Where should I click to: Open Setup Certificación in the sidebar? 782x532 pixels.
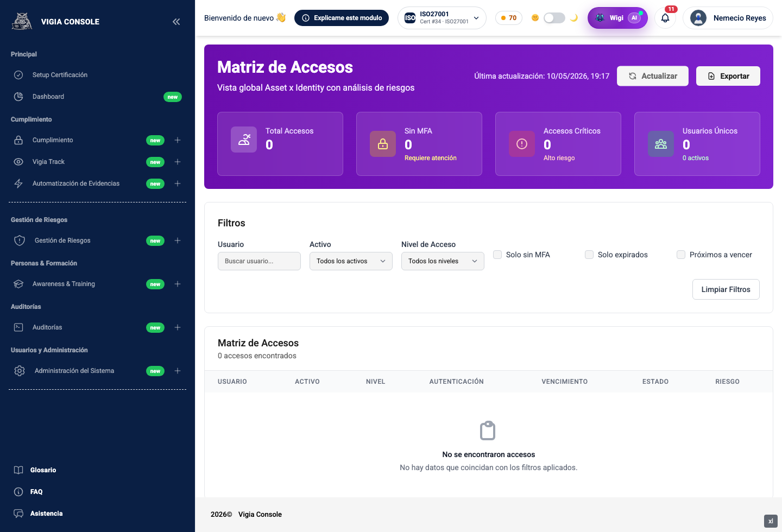97,75
